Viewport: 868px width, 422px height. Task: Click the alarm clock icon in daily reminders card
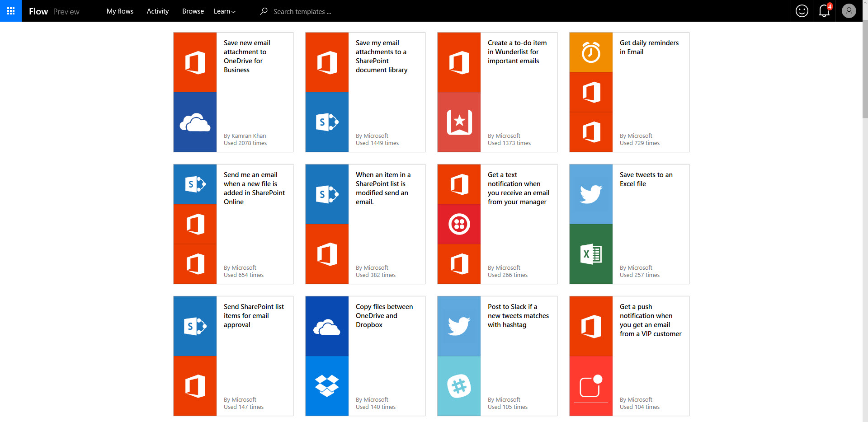pos(591,52)
